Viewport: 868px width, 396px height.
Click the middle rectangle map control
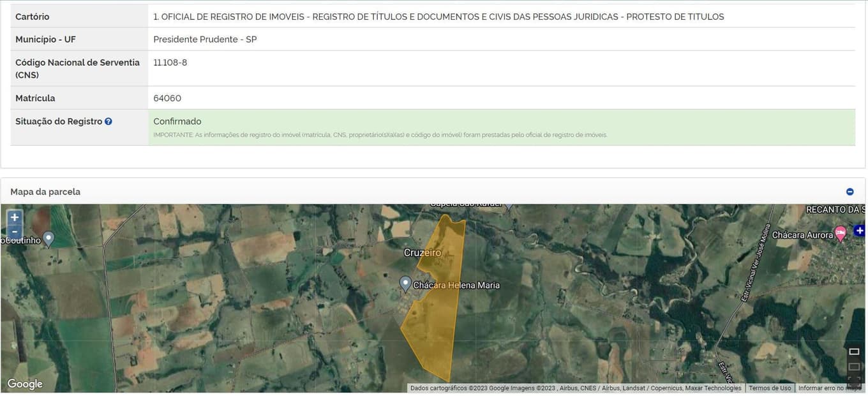point(854,366)
